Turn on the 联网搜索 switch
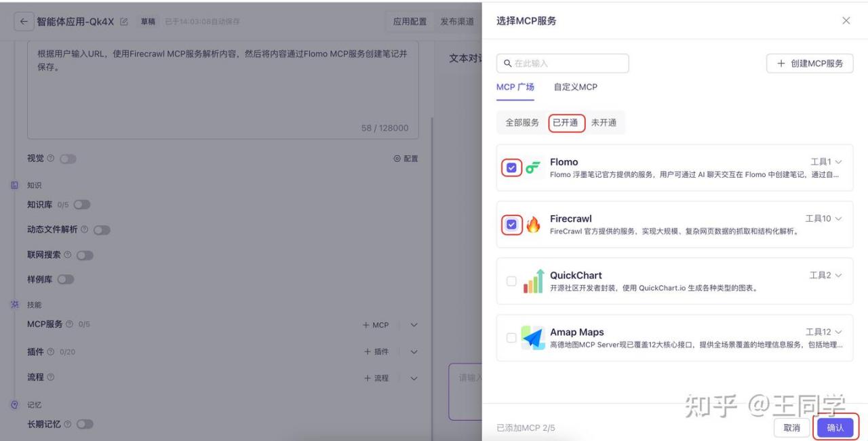This screenshot has height=441, width=868. (85, 255)
